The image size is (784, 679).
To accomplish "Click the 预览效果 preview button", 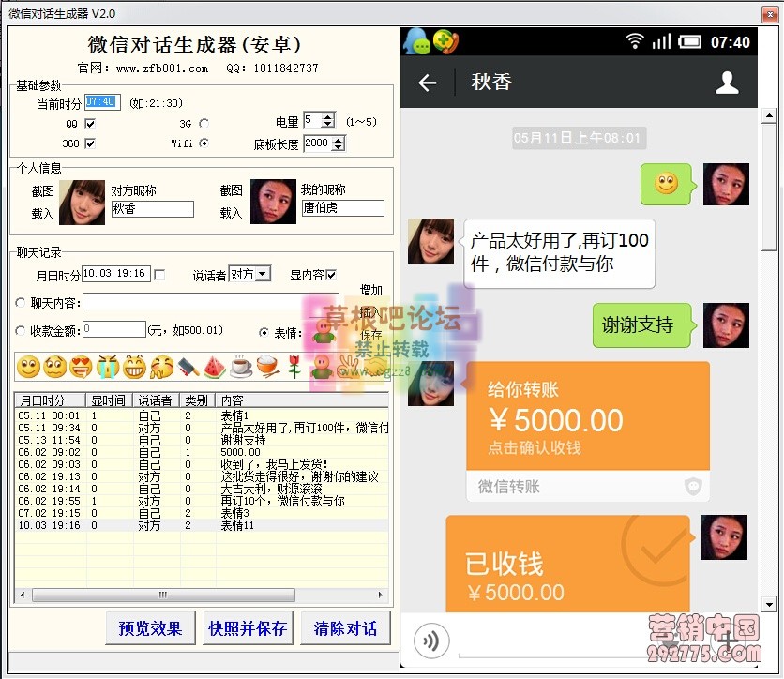I will click(x=150, y=628).
